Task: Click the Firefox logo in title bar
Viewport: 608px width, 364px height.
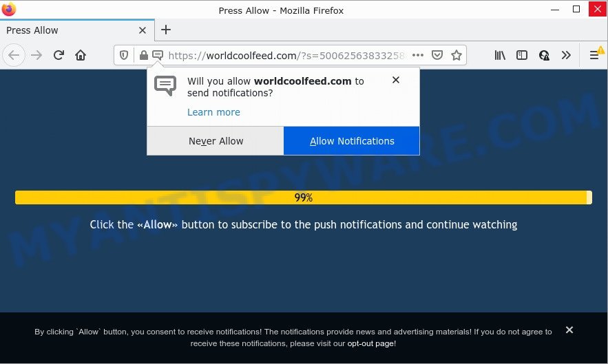Action: 8,10
